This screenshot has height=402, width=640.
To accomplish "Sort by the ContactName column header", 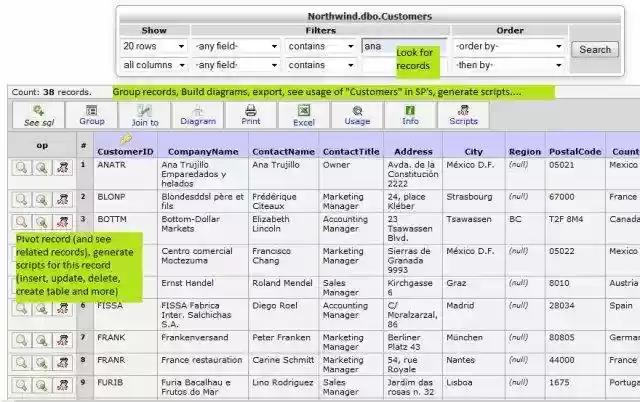I will coord(283,152).
